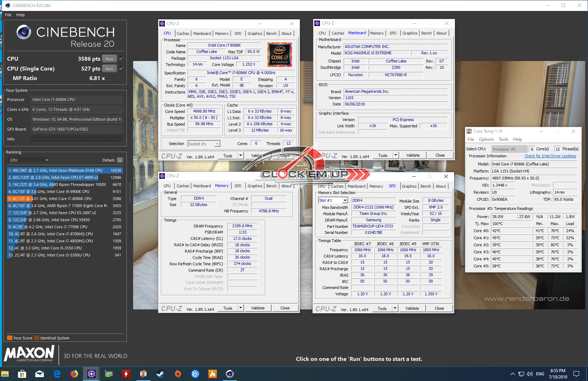Expand the Slot #1 memory slot dropdown
The height and width of the screenshot is (381, 588).
coord(345,200)
